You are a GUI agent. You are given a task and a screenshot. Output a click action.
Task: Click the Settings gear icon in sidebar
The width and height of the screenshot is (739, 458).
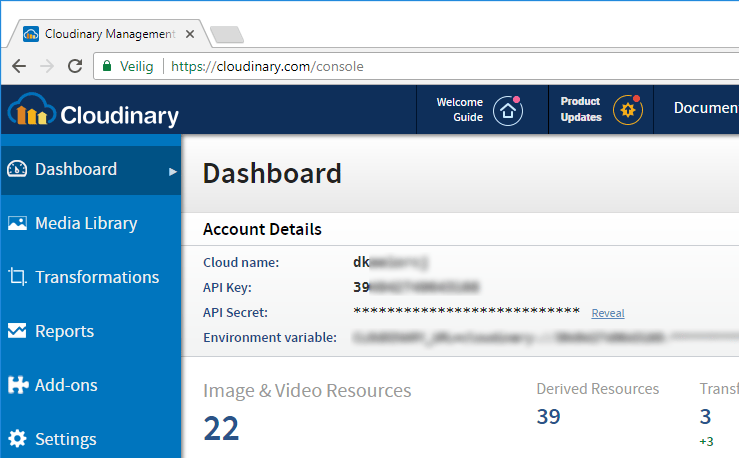click(x=17, y=439)
